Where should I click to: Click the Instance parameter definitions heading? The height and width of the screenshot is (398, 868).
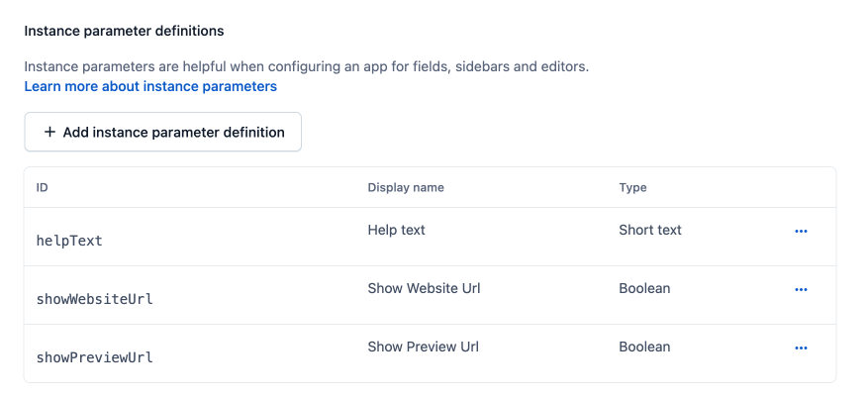[x=124, y=31]
